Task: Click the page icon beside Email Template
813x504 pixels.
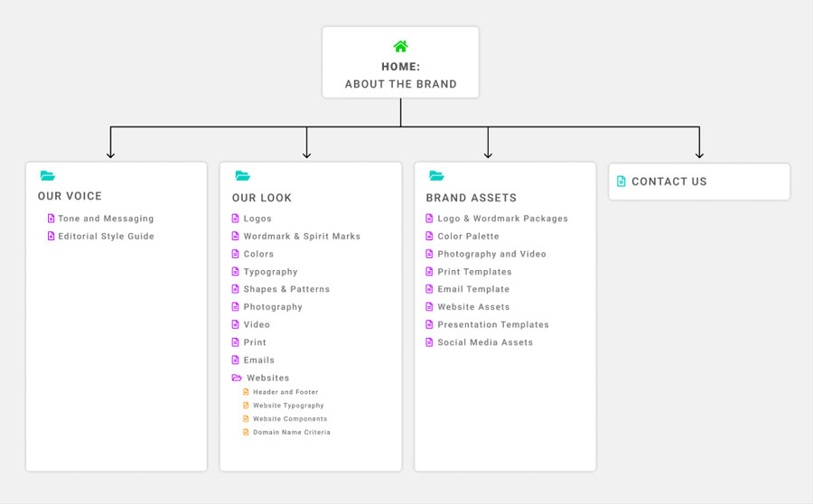Action: tap(429, 289)
